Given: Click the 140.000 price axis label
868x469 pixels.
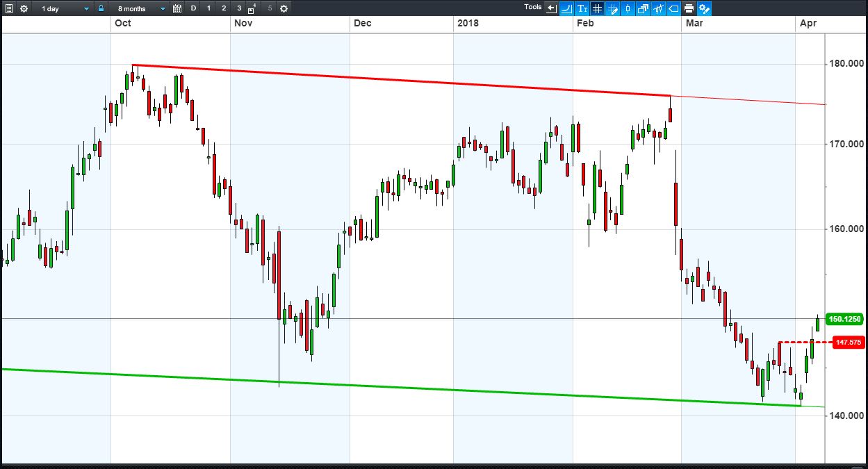Looking at the screenshot, I should point(845,415).
